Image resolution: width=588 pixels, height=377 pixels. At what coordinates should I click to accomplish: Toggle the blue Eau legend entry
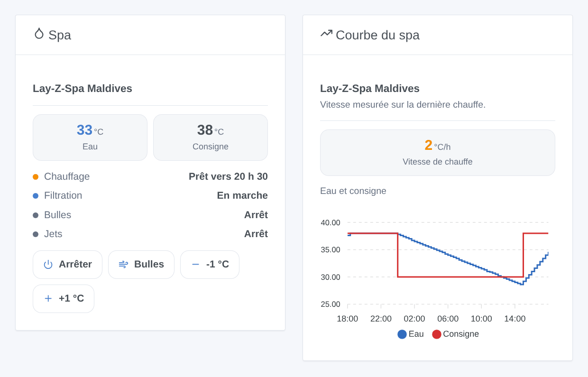pyautogui.click(x=411, y=334)
